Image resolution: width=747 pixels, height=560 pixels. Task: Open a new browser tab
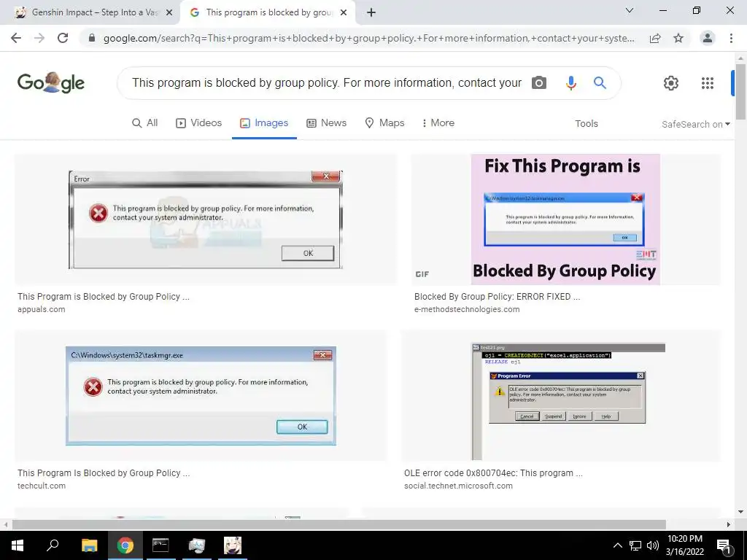[371, 12]
